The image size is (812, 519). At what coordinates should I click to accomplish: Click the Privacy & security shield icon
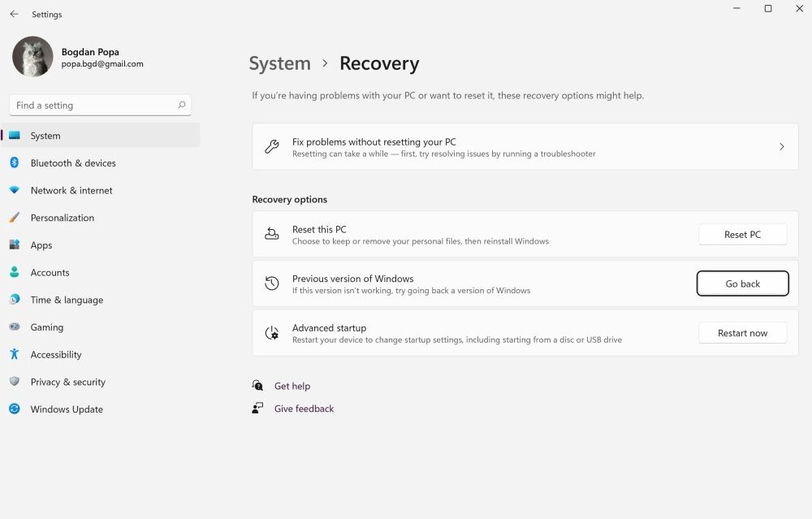click(x=15, y=382)
